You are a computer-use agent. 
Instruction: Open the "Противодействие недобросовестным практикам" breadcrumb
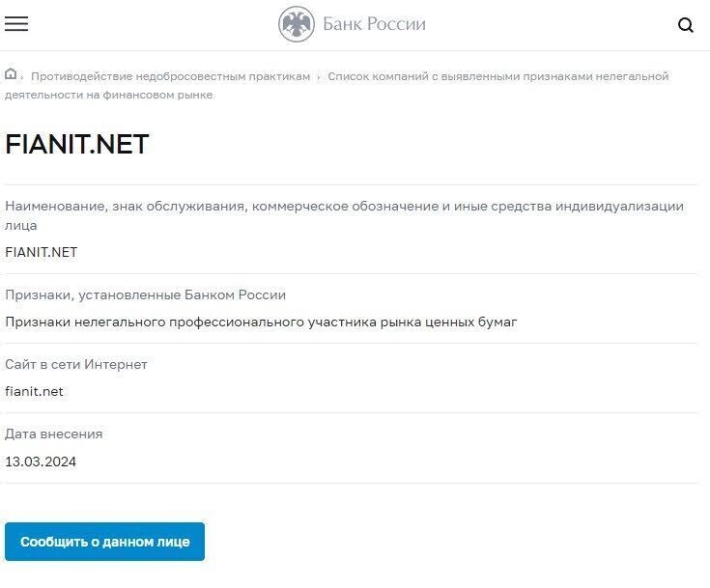coord(170,76)
